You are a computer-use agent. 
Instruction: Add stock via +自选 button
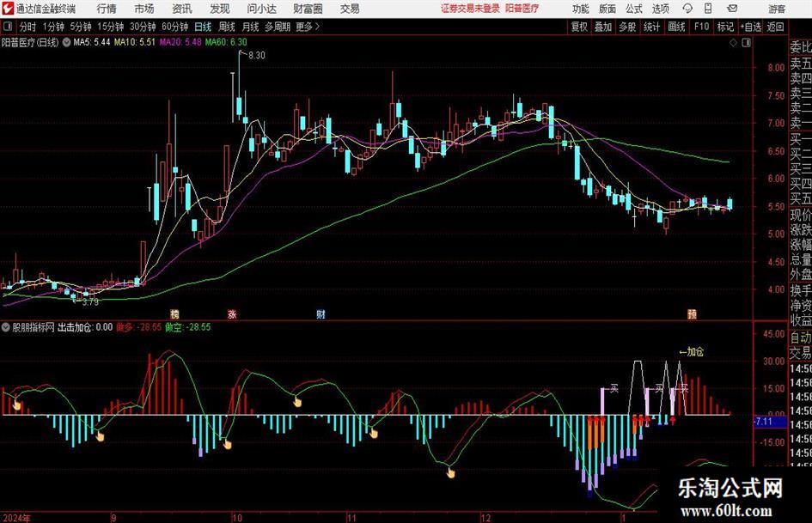(751, 27)
